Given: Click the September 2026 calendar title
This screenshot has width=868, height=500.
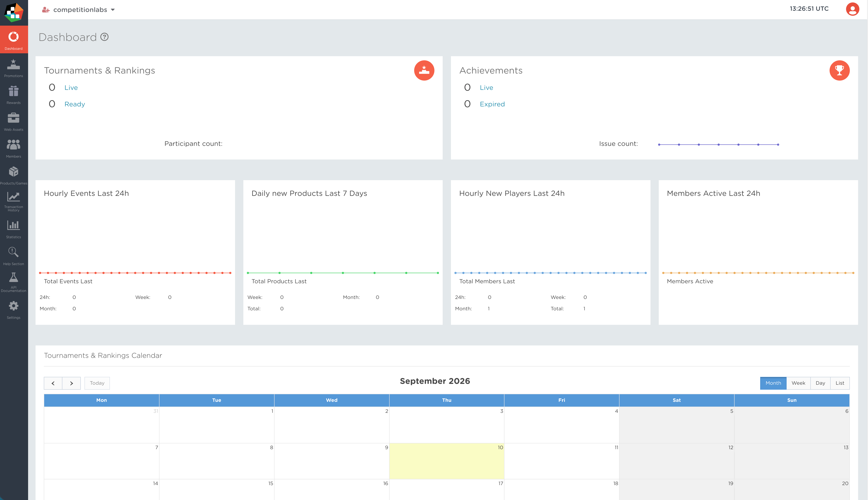Looking at the screenshot, I should (435, 381).
